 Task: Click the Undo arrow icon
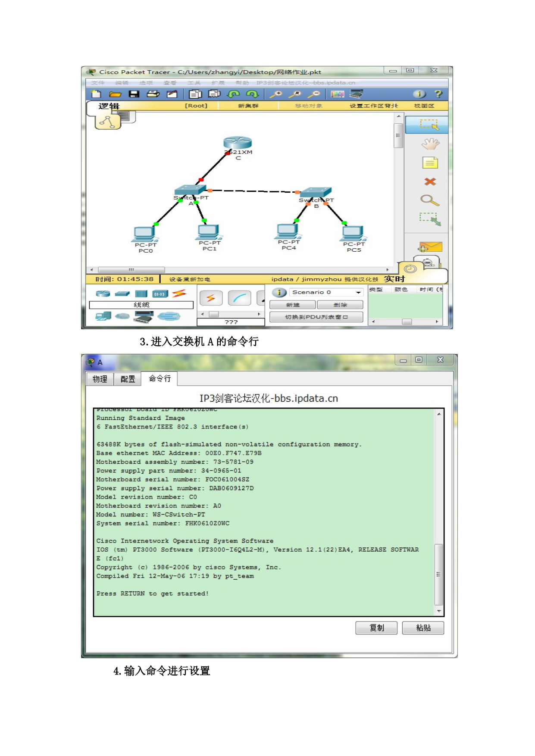(x=233, y=94)
